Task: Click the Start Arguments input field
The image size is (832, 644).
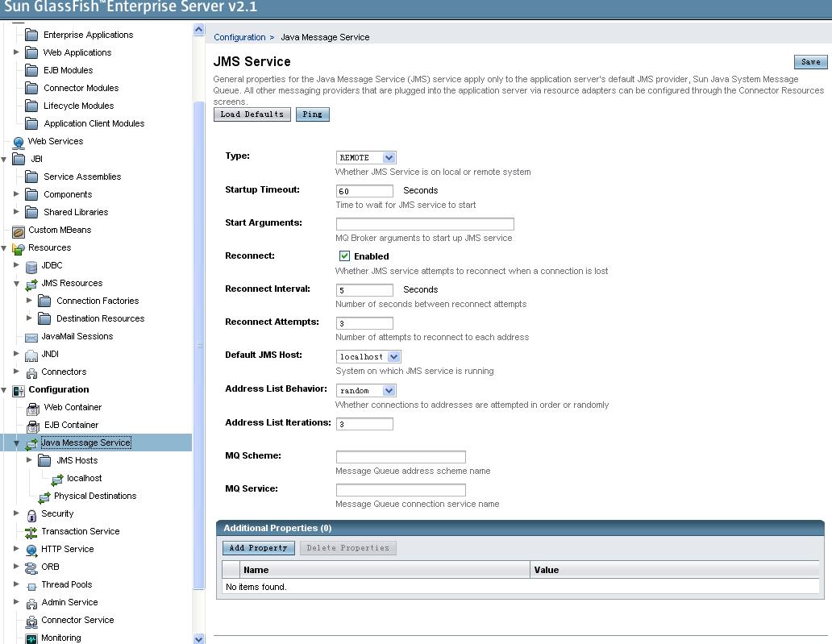Action: click(425, 224)
